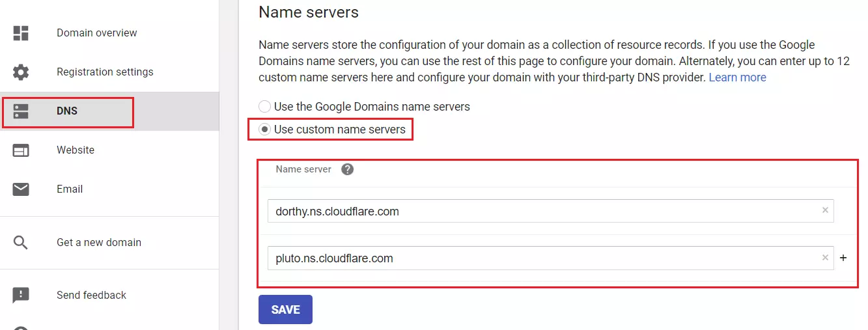Click the Name server column label
The height and width of the screenshot is (330, 868).
[x=303, y=169]
